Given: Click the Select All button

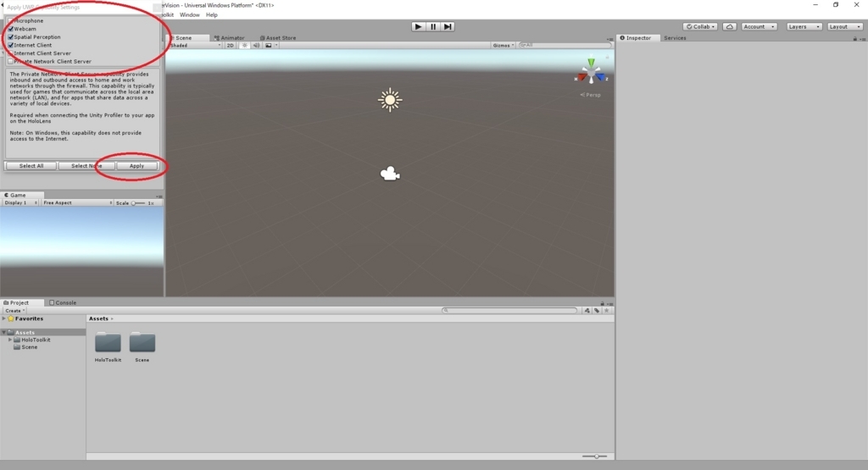Looking at the screenshot, I should click(x=31, y=166).
